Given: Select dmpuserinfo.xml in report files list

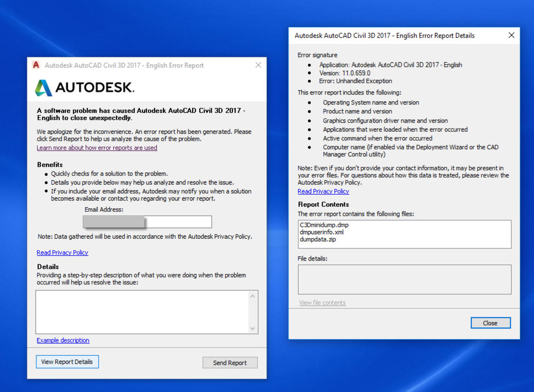Looking at the screenshot, I should (322, 232).
